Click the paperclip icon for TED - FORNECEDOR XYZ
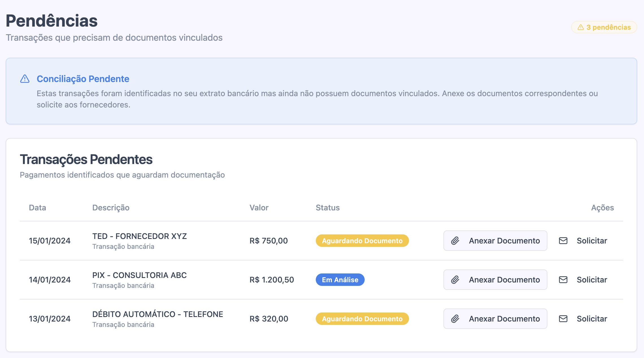644x358 pixels. [454, 241]
